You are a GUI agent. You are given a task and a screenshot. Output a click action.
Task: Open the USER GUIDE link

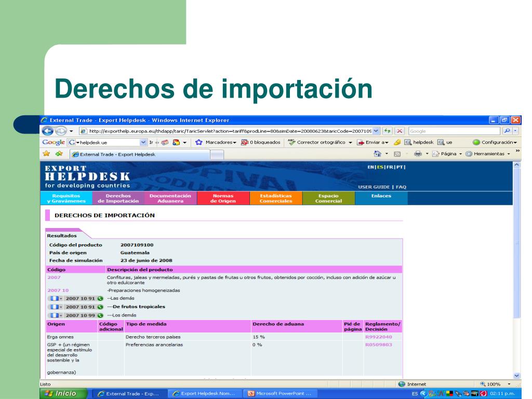pos(374,187)
